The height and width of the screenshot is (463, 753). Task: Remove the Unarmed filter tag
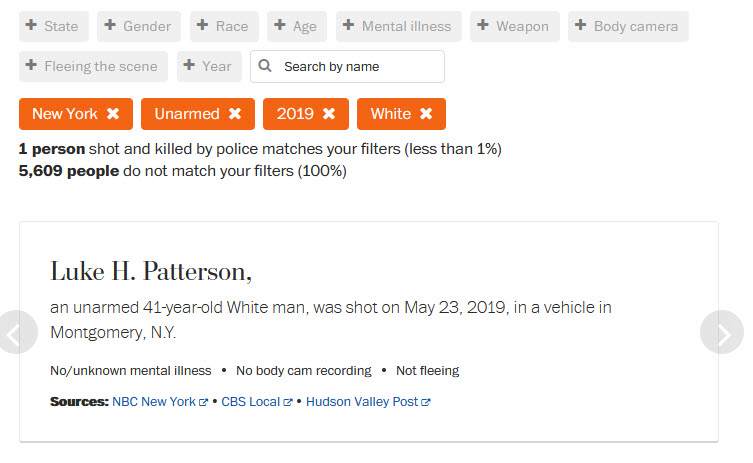click(235, 114)
